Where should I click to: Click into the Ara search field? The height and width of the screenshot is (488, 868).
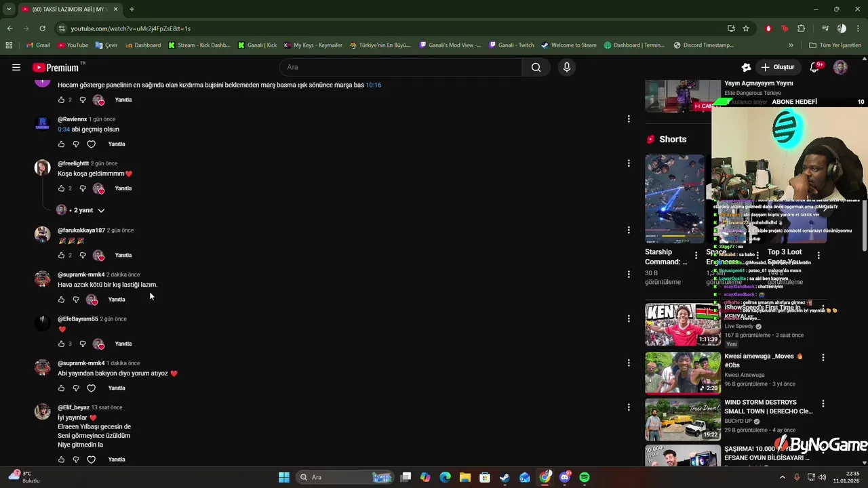(401, 67)
